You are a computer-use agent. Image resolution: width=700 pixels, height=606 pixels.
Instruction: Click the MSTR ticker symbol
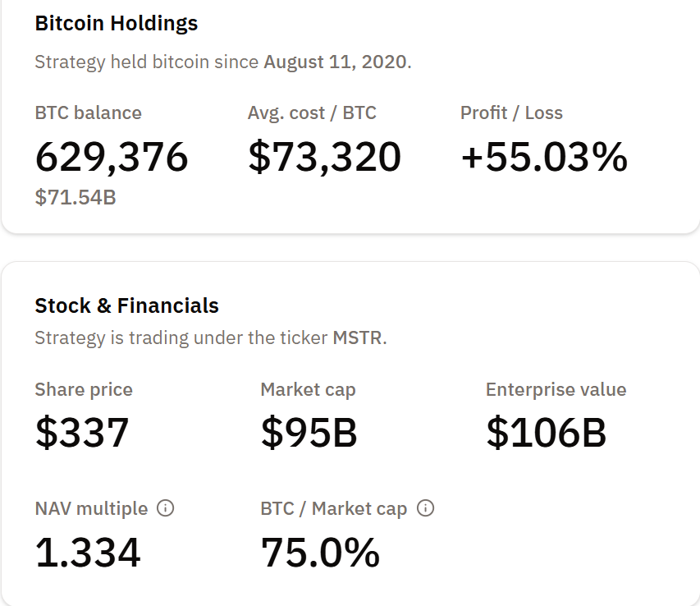[x=357, y=337]
